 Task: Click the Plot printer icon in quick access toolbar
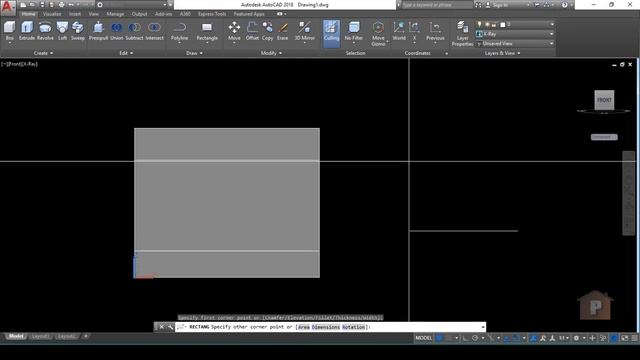61,5
